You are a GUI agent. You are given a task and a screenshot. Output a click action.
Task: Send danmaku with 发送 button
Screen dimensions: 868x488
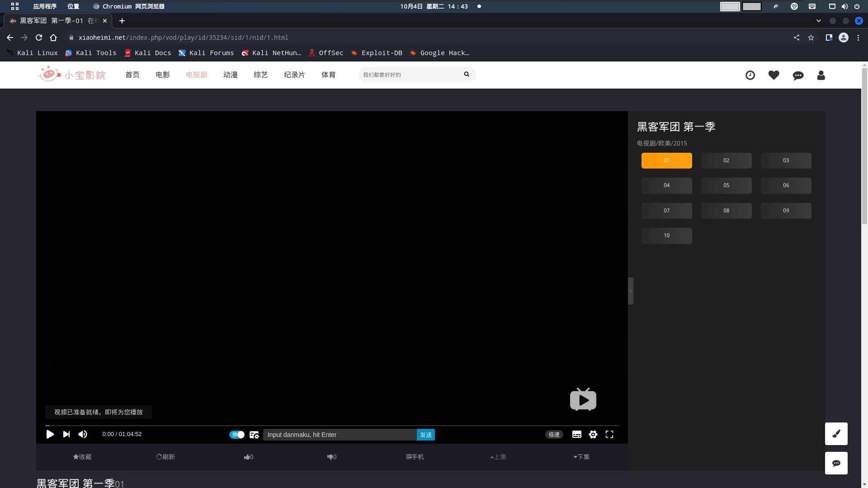click(426, 435)
